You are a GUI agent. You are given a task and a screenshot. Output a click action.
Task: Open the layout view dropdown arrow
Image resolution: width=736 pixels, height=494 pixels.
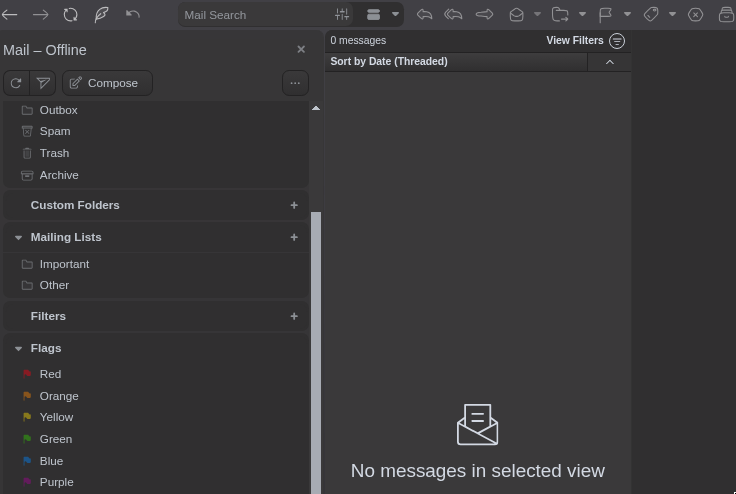tap(395, 15)
